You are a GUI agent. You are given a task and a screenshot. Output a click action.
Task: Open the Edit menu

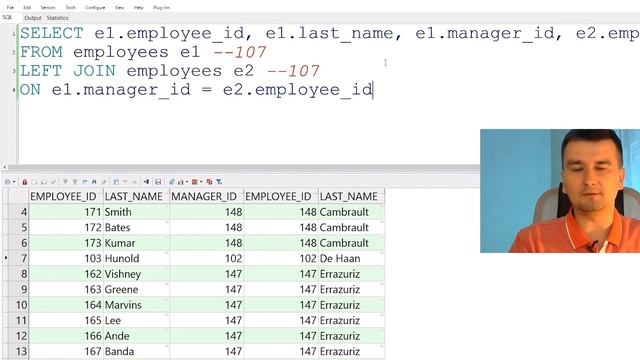pos(27,7)
